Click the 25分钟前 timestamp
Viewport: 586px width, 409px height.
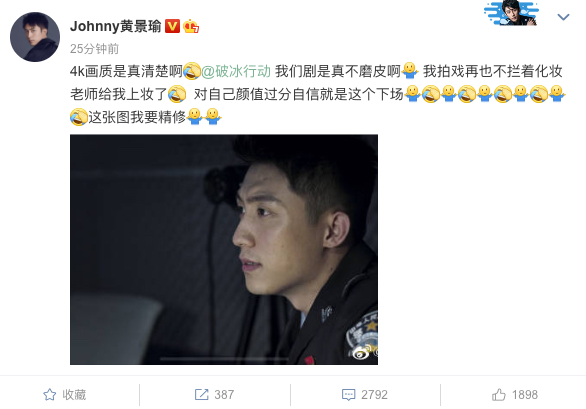pyautogui.click(x=94, y=49)
